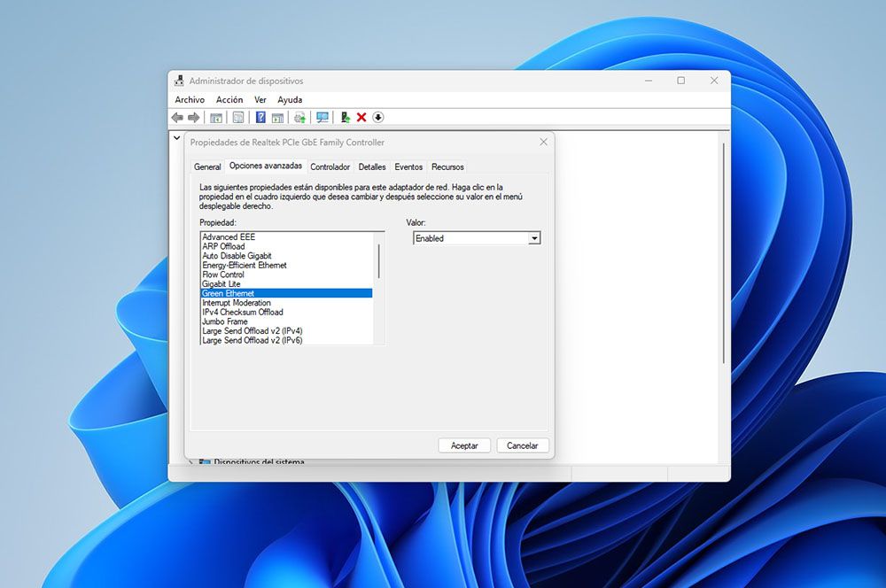Show the Recursos tab
Screen dimensions: 886x588
point(447,166)
